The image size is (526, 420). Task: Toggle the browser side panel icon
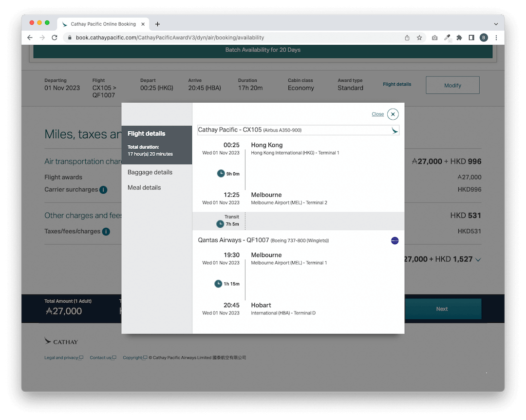pos(471,37)
